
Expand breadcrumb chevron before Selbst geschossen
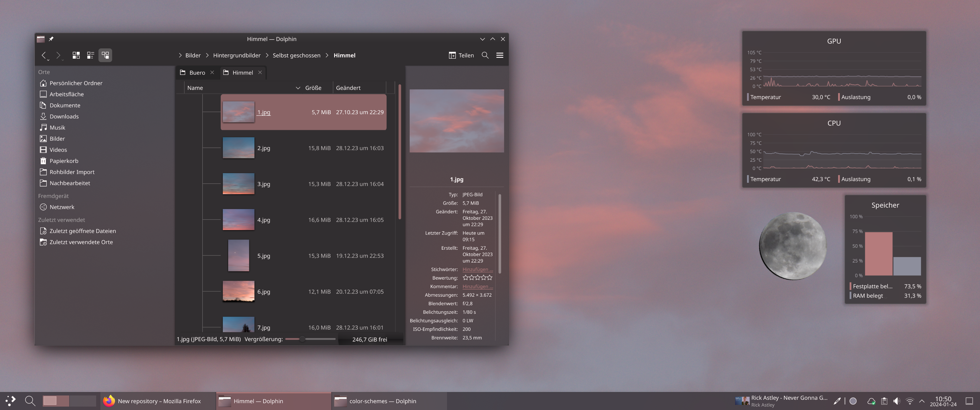[267, 55]
